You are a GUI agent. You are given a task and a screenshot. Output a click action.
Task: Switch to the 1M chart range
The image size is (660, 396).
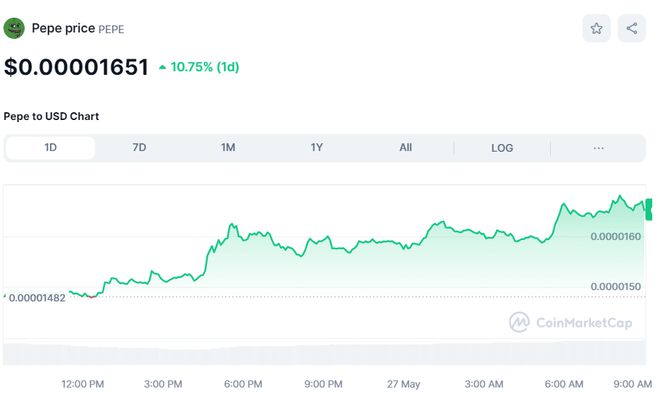[228, 148]
